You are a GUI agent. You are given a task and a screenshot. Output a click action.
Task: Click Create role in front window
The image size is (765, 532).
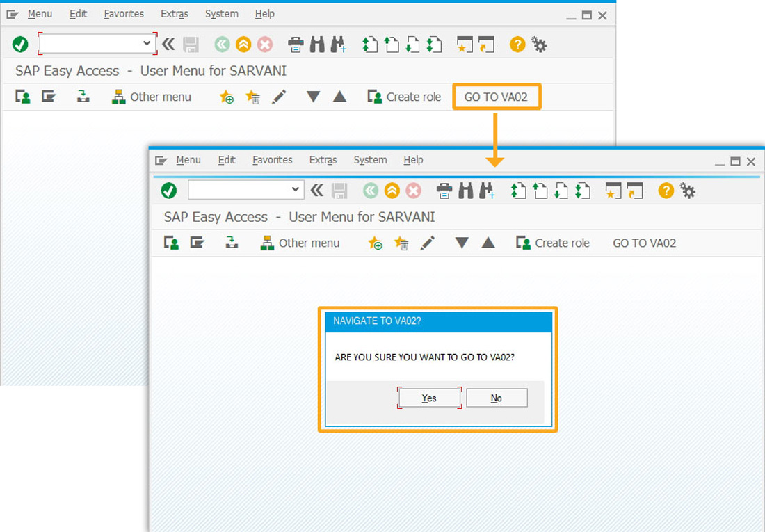[552, 243]
